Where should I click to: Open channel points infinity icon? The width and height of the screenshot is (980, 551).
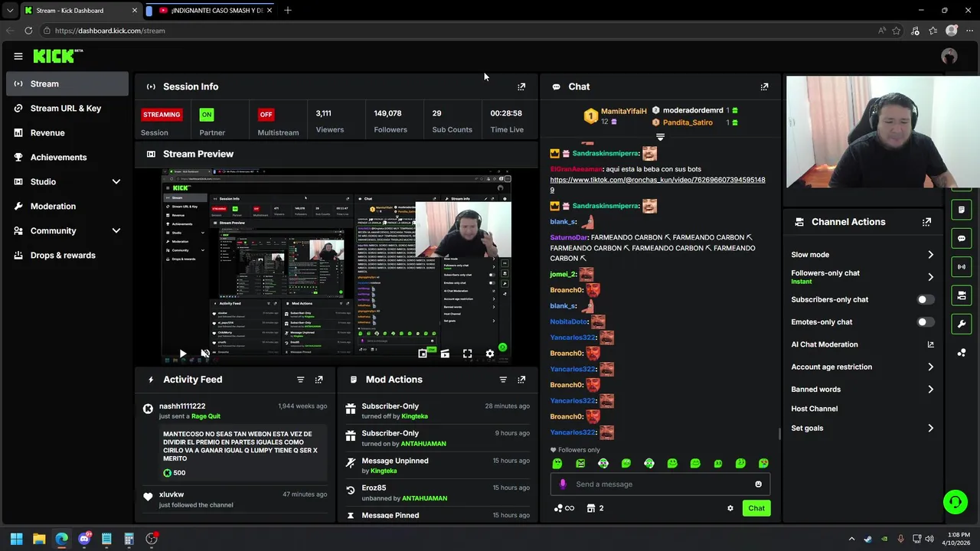point(564,508)
